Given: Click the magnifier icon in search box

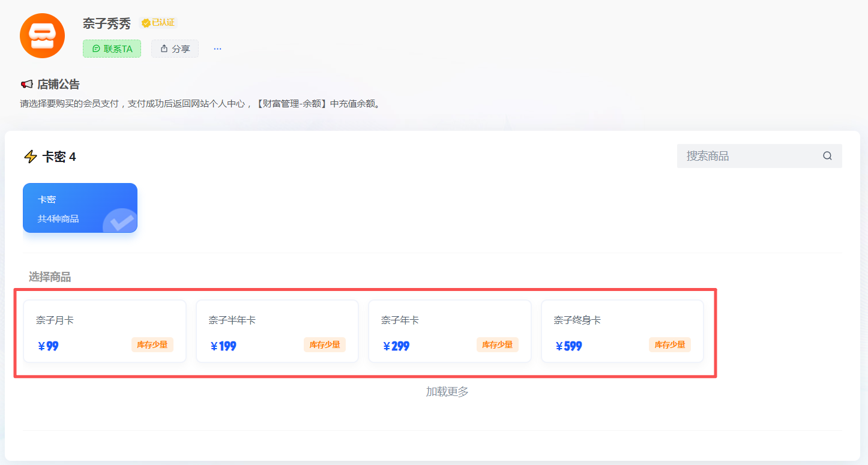Looking at the screenshot, I should pyautogui.click(x=827, y=156).
